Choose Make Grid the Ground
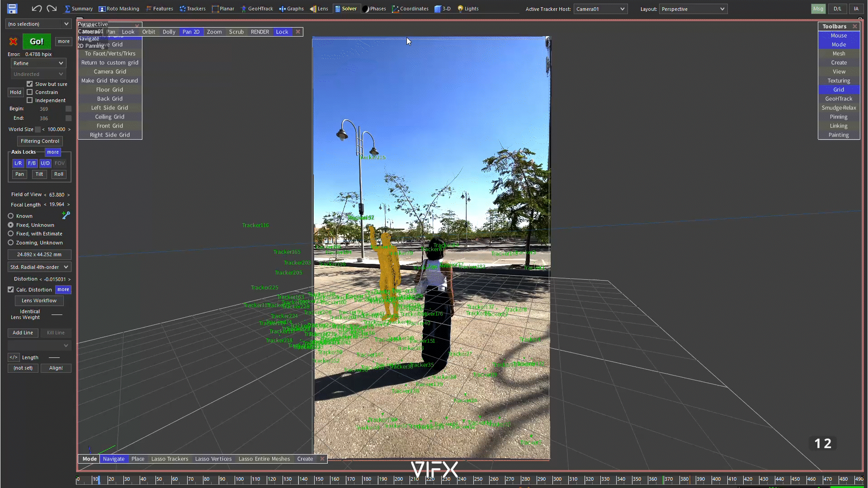Screen dimensions: 868x488 point(110,80)
